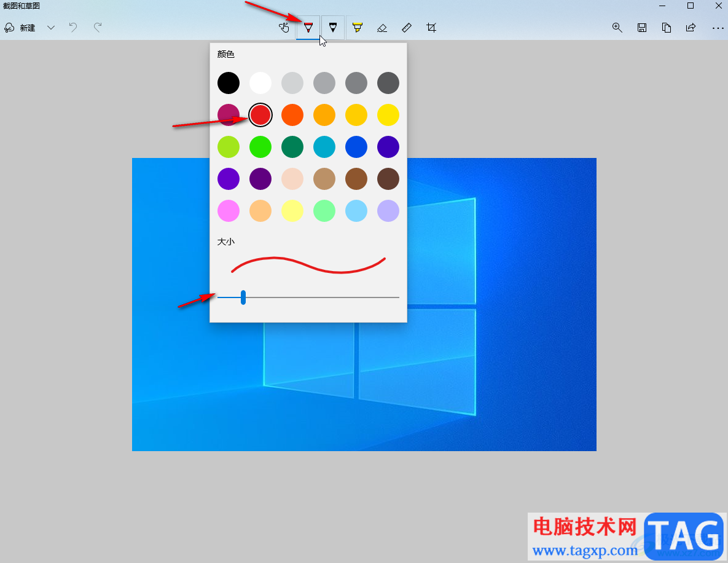Select the black pencil tool
Screen dimensions: 728x563
[x=333, y=28]
